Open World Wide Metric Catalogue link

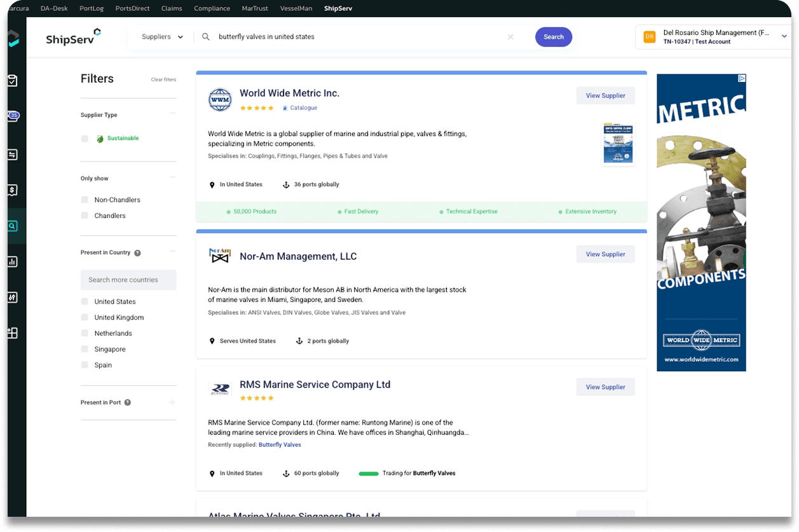(300, 108)
